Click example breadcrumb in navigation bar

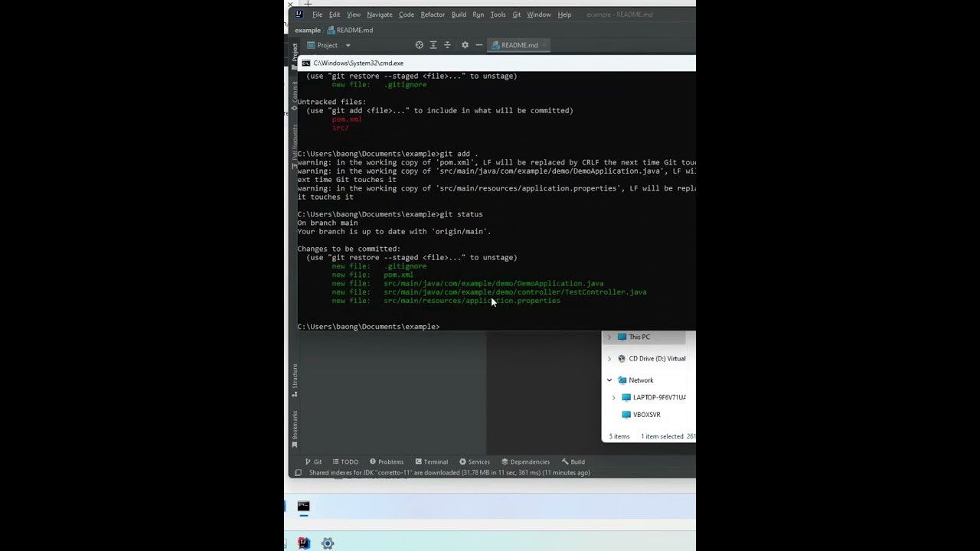pyautogui.click(x=308, y=31)
